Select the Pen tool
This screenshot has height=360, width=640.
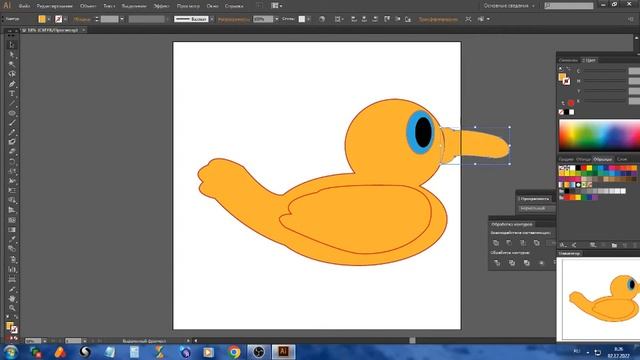coord(12,84)
